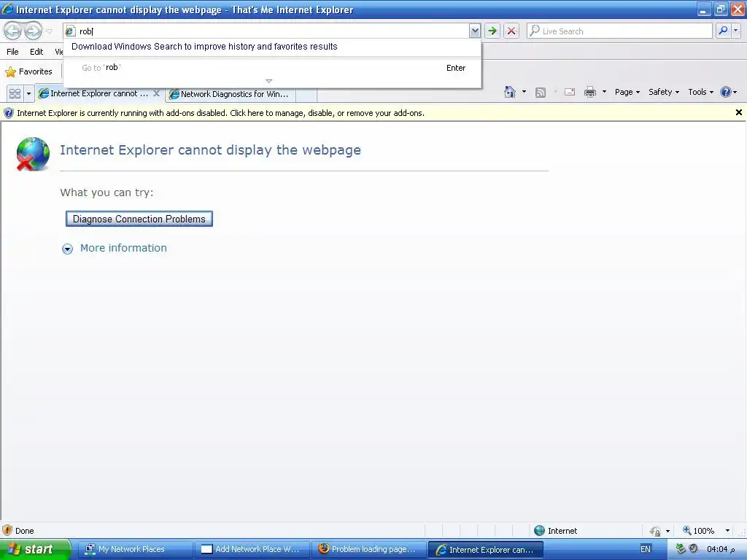Click the red Stop button
Viewport: 747px width, 560px height.
pos(511,31)
